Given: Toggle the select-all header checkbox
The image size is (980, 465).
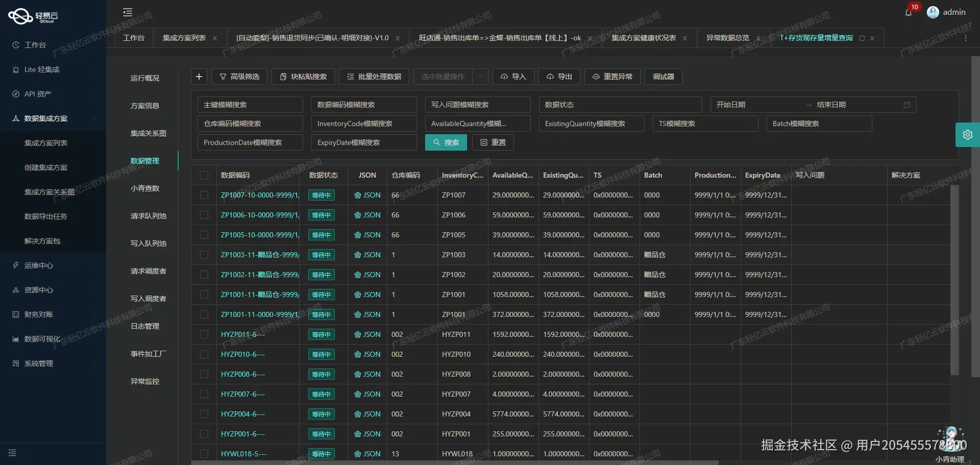Looking at the screenshot, I should (x=204, y=175).
